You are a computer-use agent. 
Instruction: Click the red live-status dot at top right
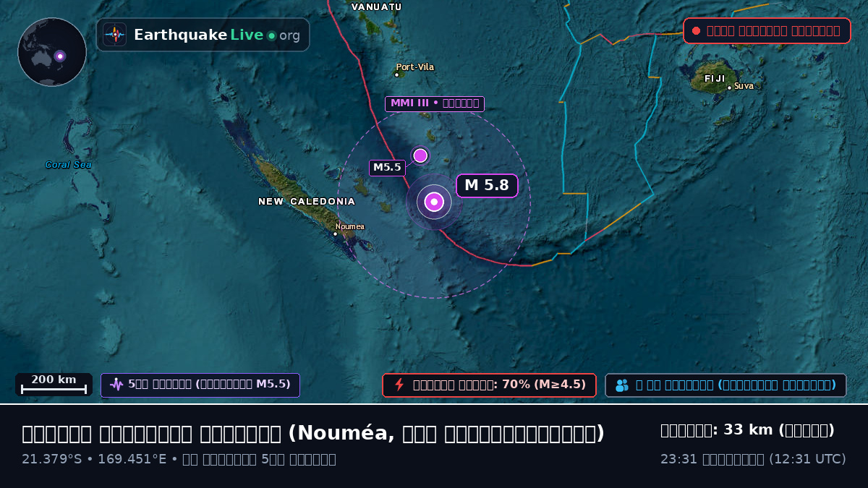point(696,31)
